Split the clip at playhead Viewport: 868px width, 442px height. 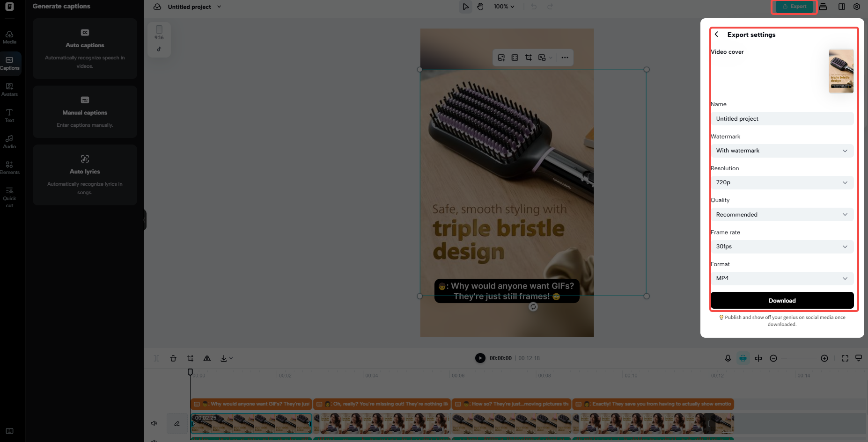(x=156, y=358)
